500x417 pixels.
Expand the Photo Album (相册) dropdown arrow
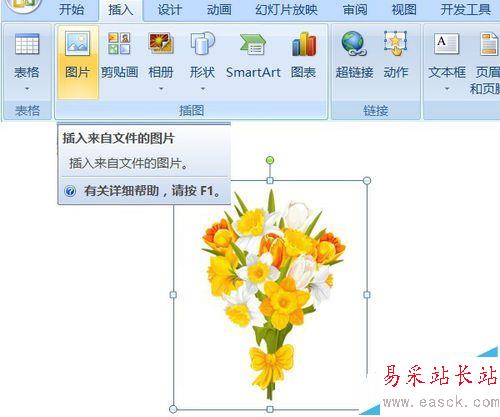pos(161,89)
